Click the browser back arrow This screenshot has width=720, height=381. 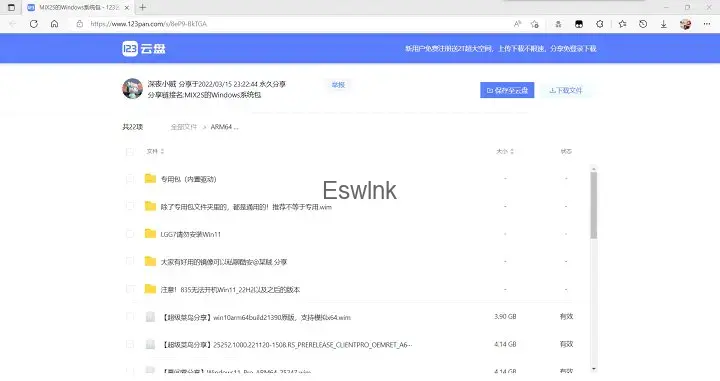coord(12,24)
